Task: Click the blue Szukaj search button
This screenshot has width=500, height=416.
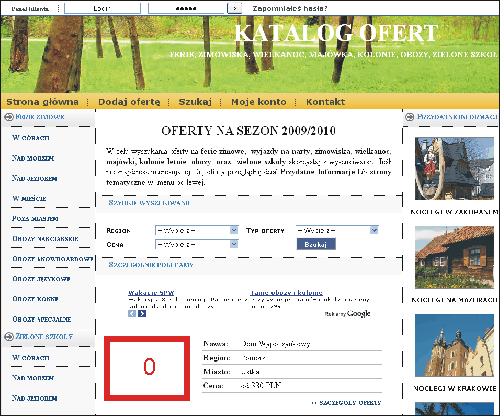Action: tap(316, 244)
